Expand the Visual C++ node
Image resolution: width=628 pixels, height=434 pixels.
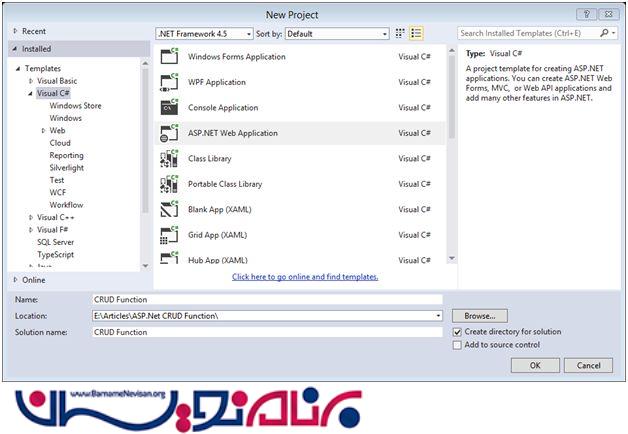coord(31,217)
